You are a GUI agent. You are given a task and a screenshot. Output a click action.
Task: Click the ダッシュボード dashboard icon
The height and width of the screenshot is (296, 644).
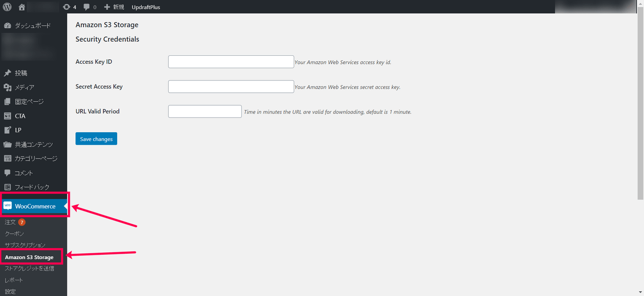[8, 25]
